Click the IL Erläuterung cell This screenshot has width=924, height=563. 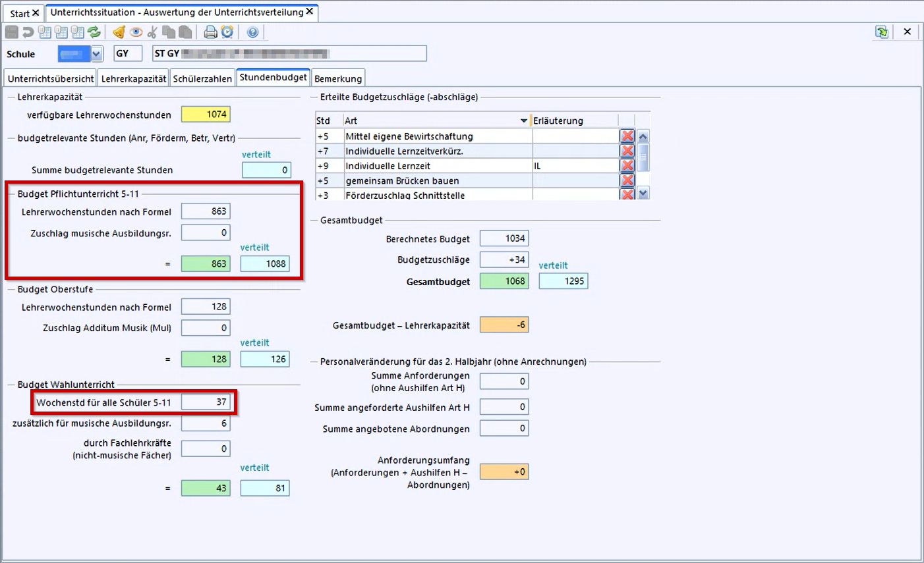[575, 166]
